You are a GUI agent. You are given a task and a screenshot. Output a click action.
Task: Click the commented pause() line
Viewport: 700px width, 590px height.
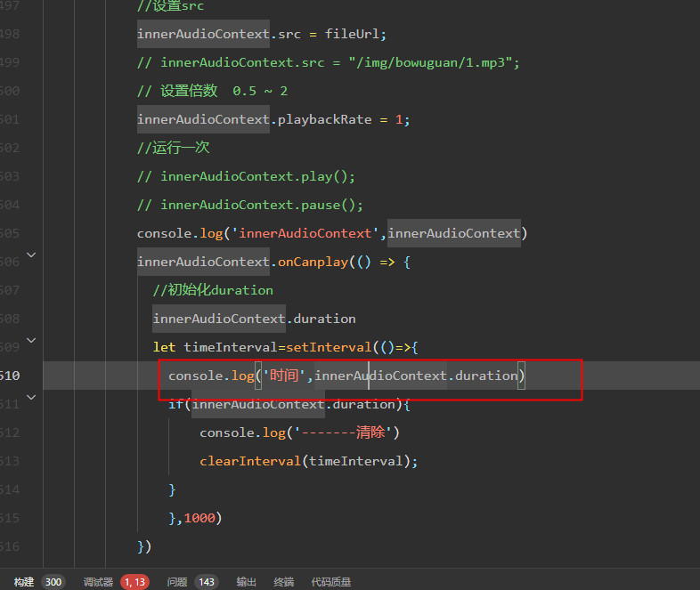tap(250, 206)
